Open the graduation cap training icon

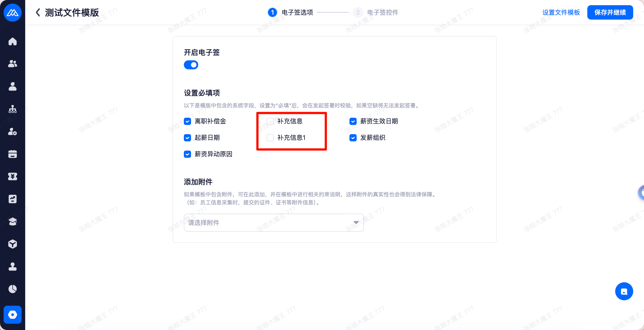coord(13,222)
